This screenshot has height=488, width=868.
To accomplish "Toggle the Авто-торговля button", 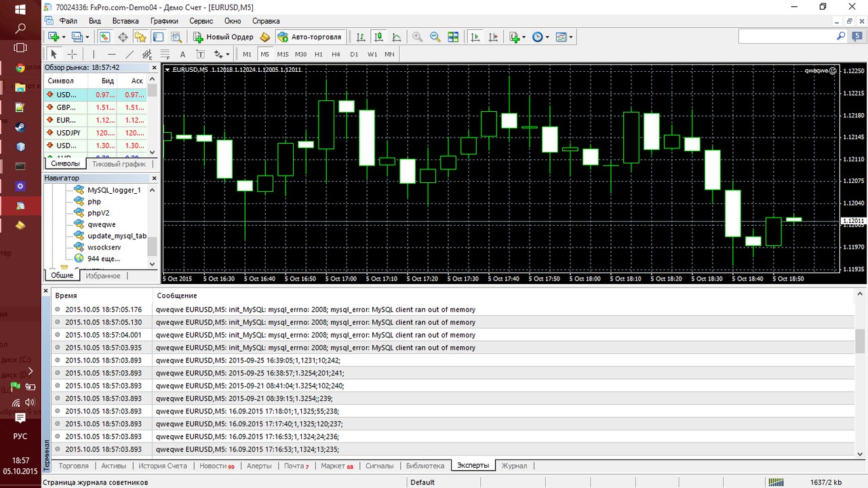I will 310,37.
